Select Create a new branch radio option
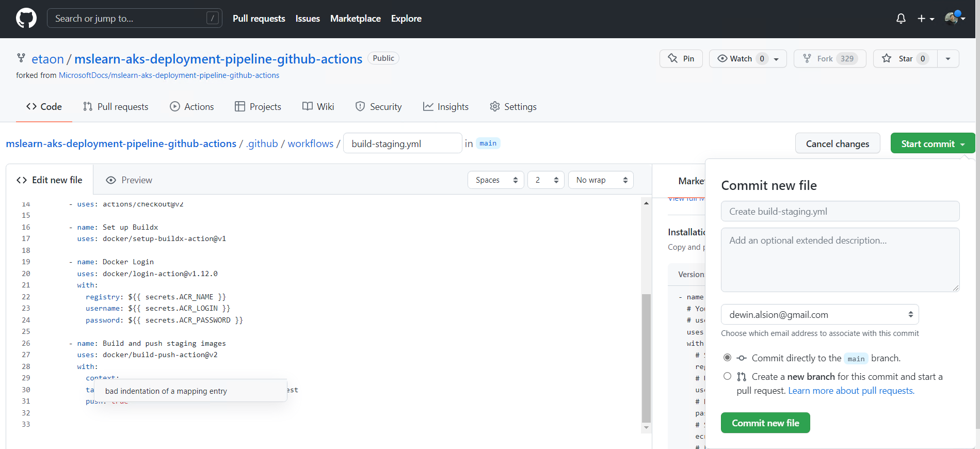Screen dimensions: 980x449 [x=727, y=376]
